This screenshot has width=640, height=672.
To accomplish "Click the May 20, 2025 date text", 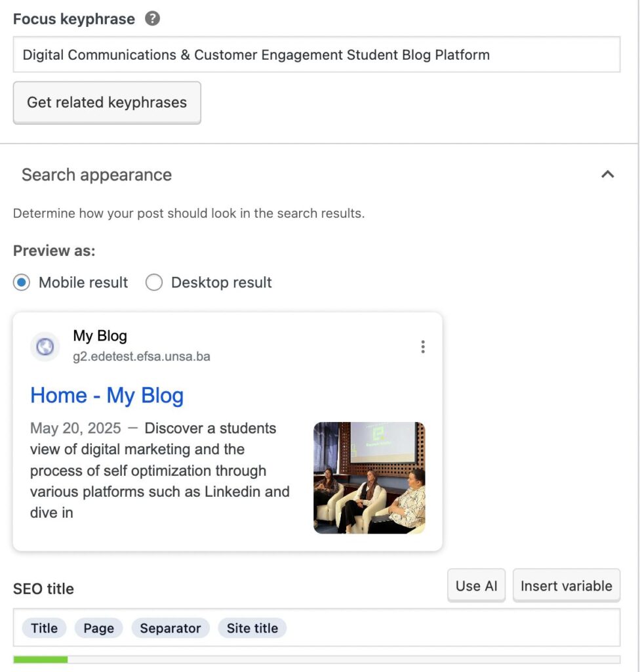I will tap(75, 428).
